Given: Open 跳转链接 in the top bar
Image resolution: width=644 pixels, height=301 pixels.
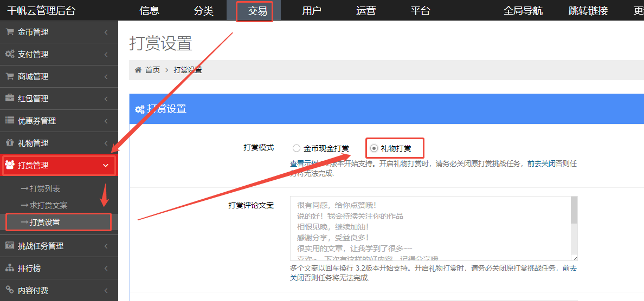Looking at the screenshot, I should 588,11.
